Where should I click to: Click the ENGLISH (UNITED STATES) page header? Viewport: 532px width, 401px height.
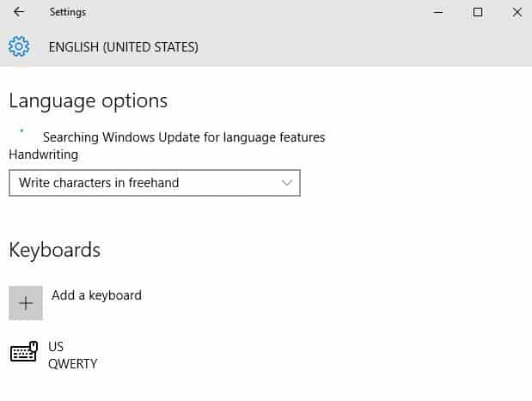(x=124, y=46)
